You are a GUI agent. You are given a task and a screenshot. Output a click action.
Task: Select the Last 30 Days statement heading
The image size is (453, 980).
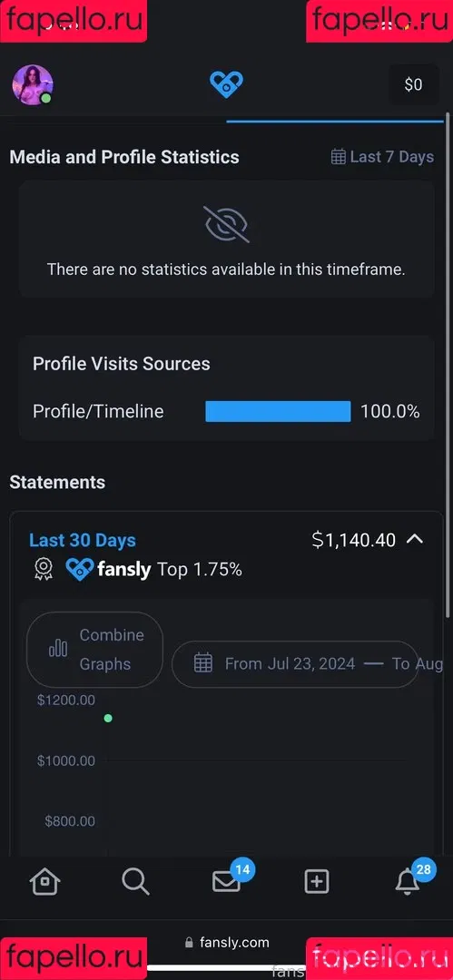click(x=83, y=541)
